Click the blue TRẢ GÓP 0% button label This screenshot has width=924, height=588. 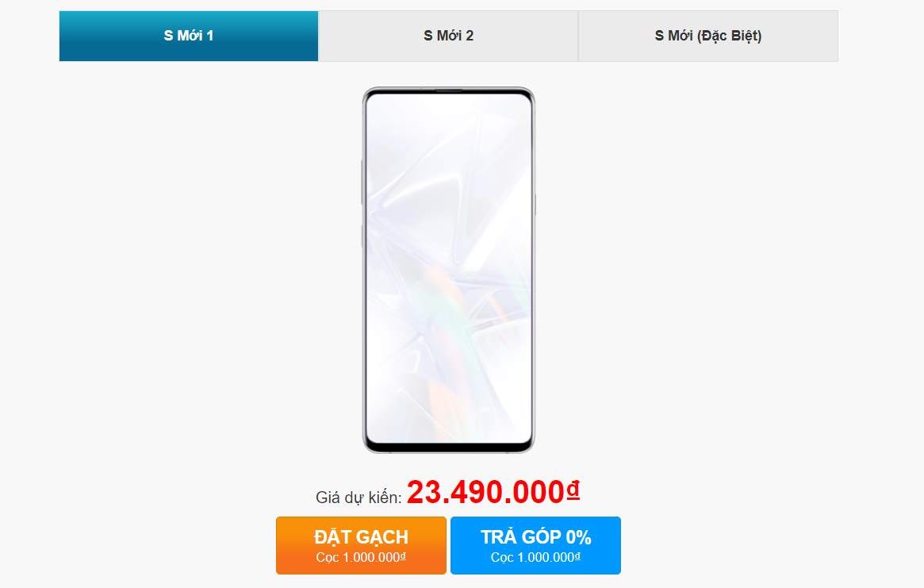[x=535, y=536]
